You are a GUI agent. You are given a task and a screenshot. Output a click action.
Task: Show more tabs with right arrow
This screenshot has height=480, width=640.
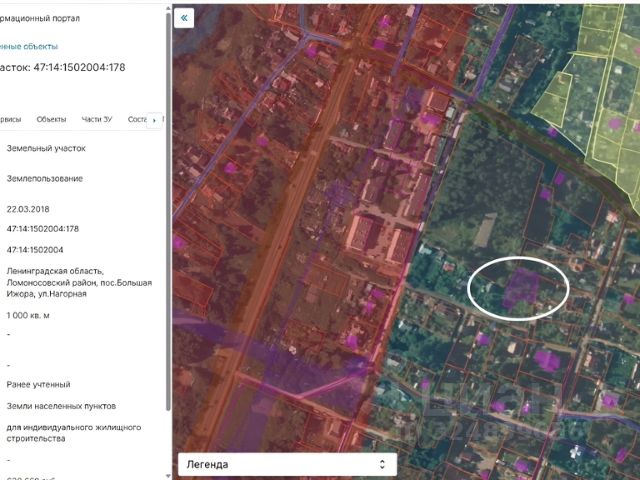pyautogui.click(x=154, y=120)
